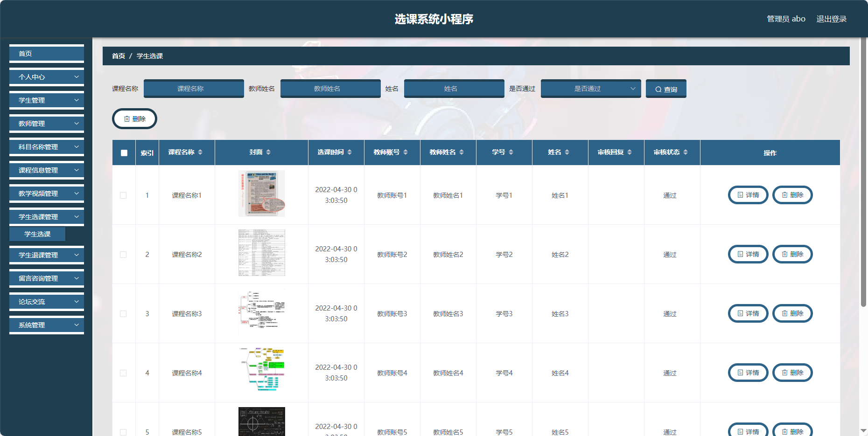Open 详情 for the 课程名称5 row
Viewport: 868px width, 436px height.
[748, 430]
